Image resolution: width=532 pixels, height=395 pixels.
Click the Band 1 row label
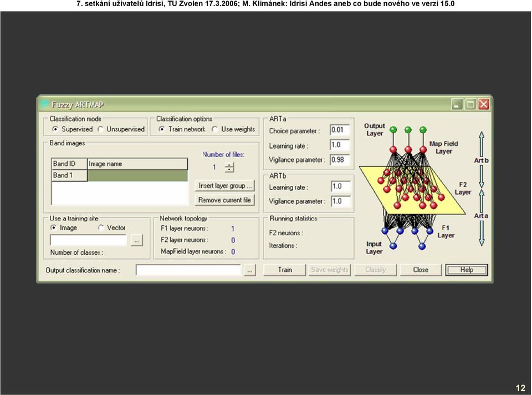pyautogui.click(x=69, y=176)
